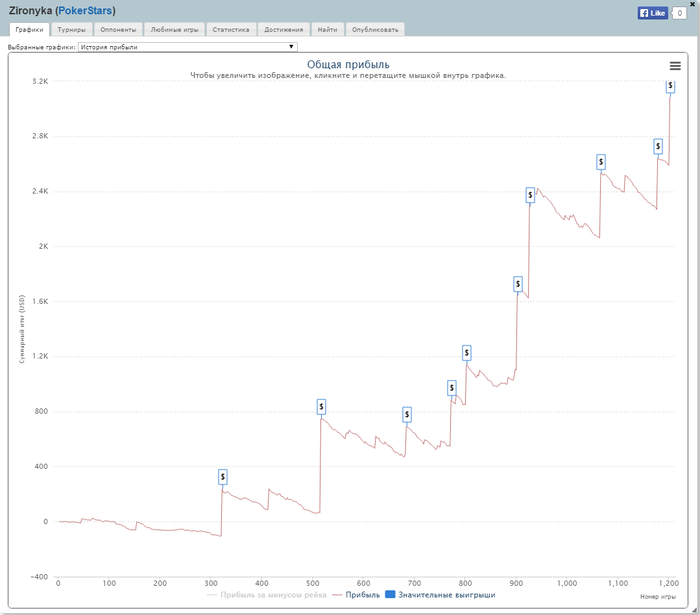Image resolution: width=700 pixels, height=615 pixels.
Task: Toggle the Прибыль series in legend
Action: 356,595
